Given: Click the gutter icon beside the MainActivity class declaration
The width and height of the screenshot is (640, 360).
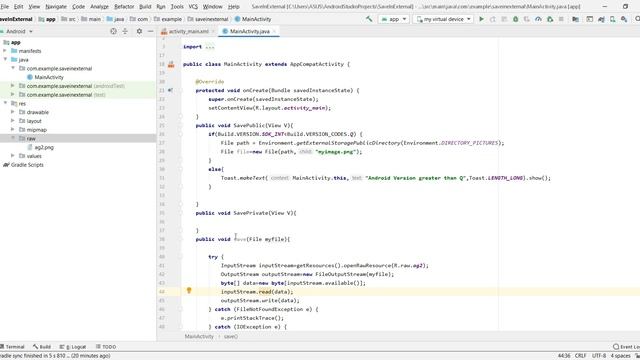Looking at the screenshot, I should pyautogui.click(x=171, y=64).
